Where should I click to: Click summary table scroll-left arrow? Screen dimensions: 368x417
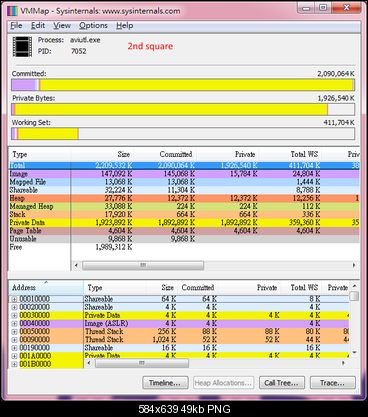76,265
